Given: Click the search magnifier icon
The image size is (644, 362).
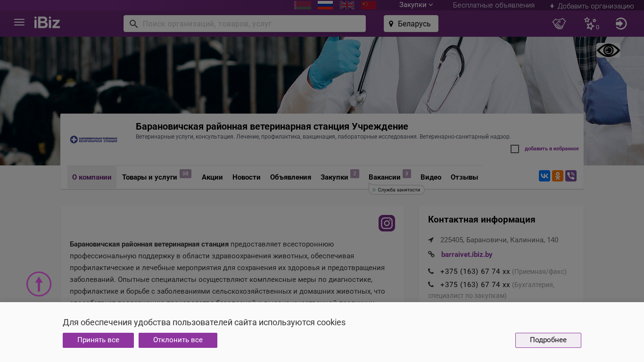Looking at the screenshot, I should 133,24.
